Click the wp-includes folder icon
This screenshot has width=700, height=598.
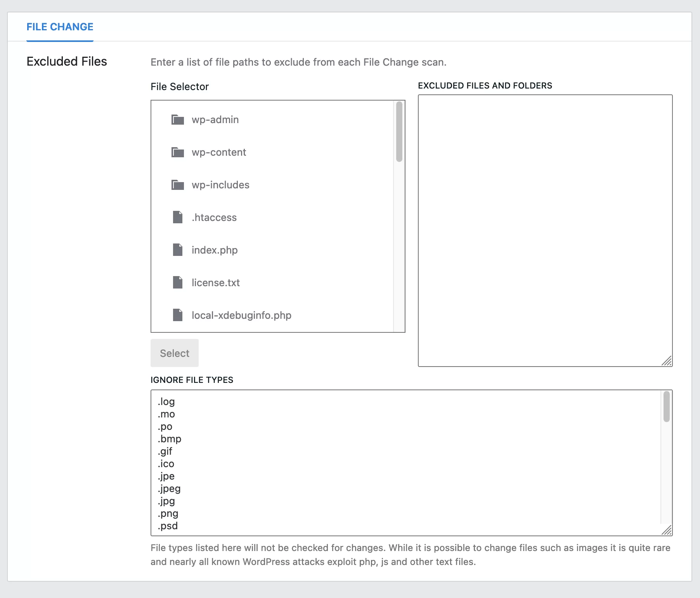(178, 185)
